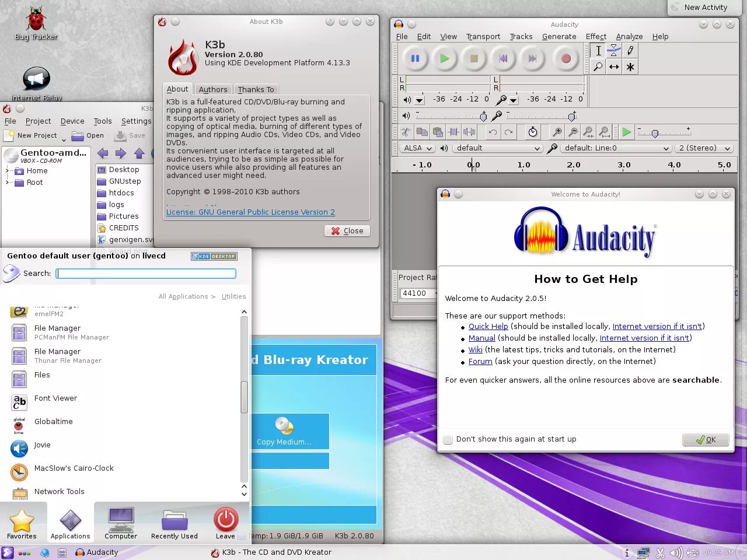Screen dimensions: 747x560
Task: Check 'Don't show this again at start up'
Action: point(448,440)
